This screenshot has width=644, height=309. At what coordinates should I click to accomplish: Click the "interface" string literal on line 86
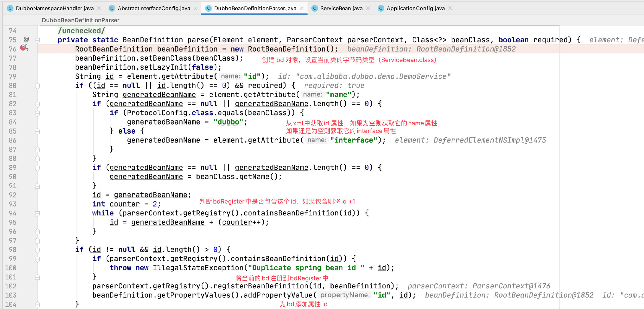[x=354, y=140]
